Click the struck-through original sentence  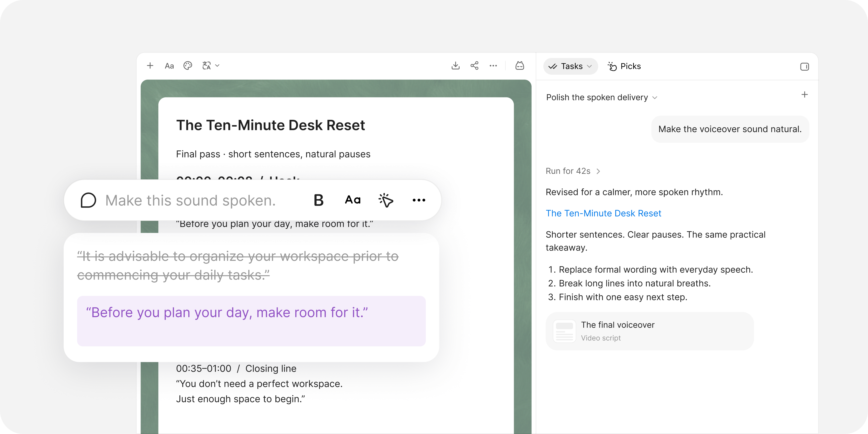pyautogui.click(x=238, y=266)
